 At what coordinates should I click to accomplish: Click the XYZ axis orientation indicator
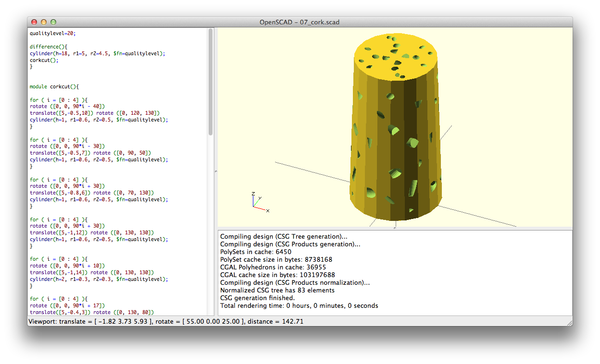coord(259,202)
